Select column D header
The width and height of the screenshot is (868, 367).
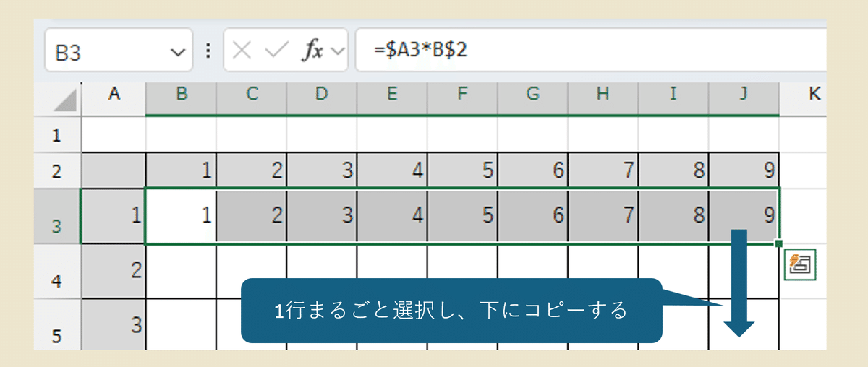tap(321, 98)
